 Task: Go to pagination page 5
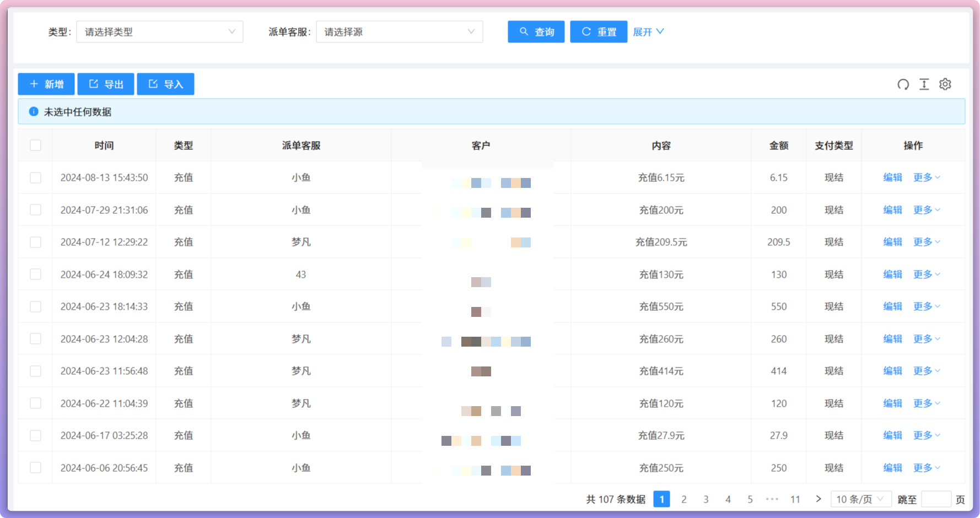(750, 499)
